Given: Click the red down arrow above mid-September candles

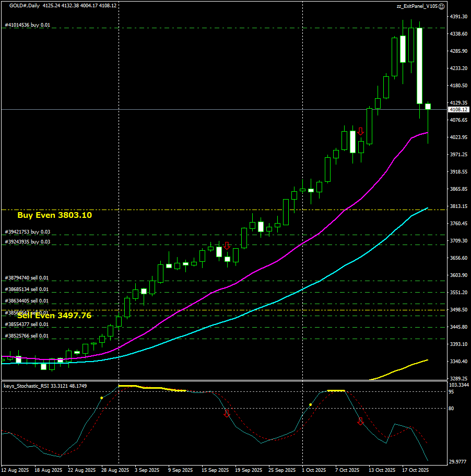Looking at the screenshot, I should [x=227, y=246].
